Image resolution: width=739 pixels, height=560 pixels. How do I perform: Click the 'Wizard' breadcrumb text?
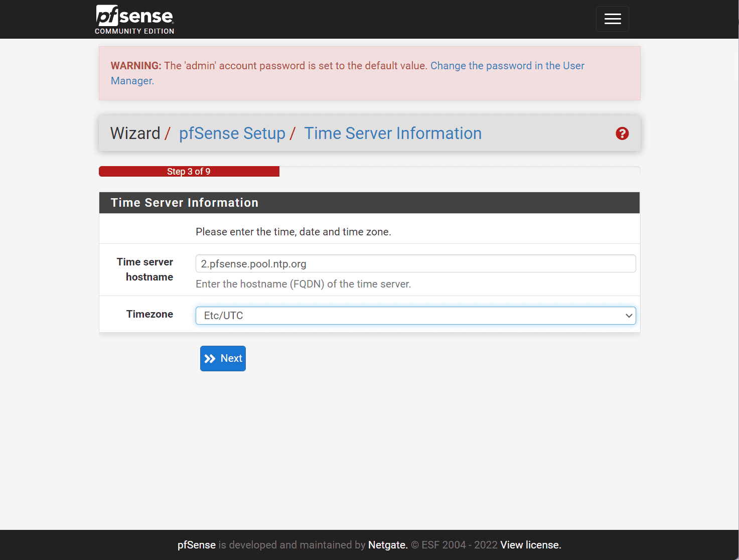point(135,133)
